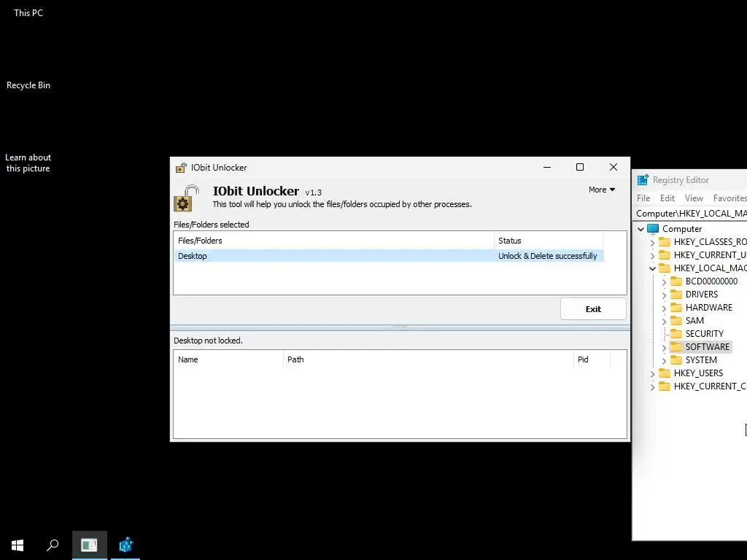Expand the HARDWARE key
Image resolution: width=747 pixels, height=560 pixels.
[664, 308]
